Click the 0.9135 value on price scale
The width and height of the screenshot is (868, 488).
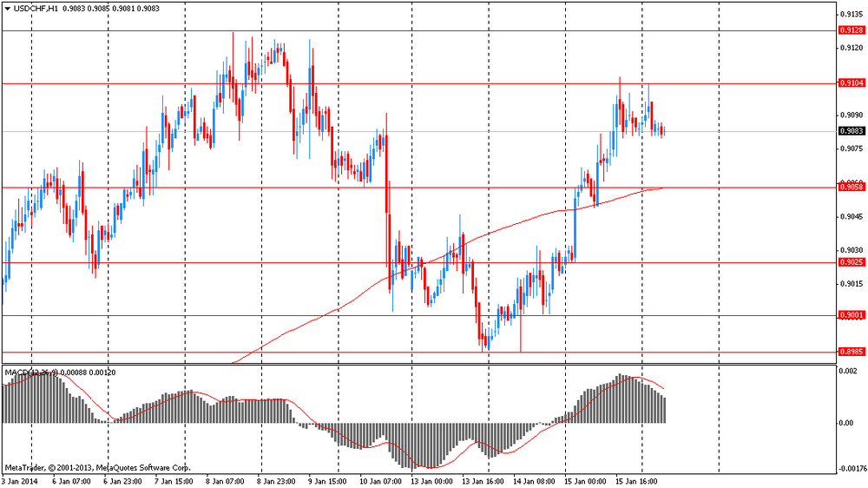click(x=850, y=15)
